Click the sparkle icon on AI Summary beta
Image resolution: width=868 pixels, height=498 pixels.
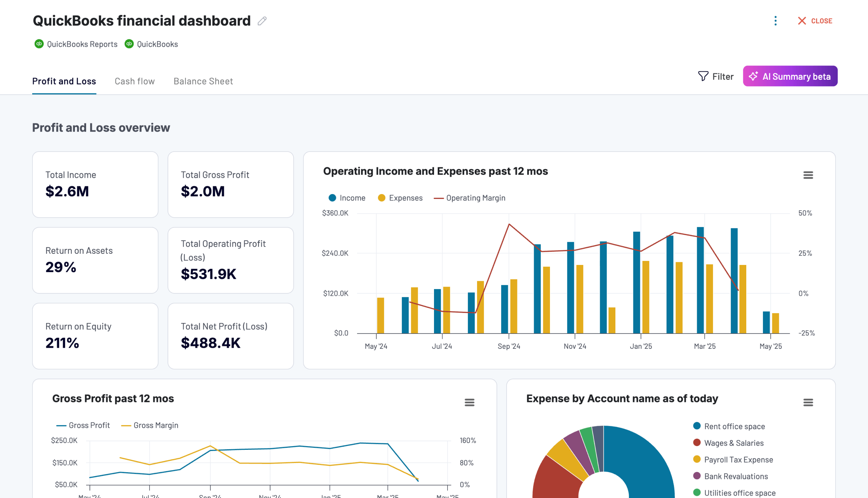(754, 76)
